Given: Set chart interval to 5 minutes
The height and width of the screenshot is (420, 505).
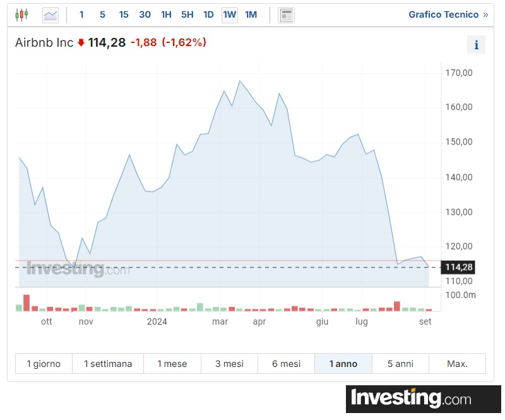Looking at the screenshot, I should click(102, 15).
